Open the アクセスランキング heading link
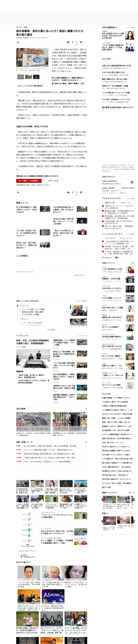This screenshot has height=644, width=138. click(x=111, y=198)
